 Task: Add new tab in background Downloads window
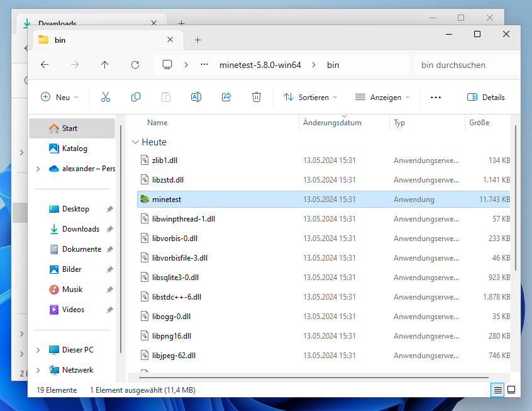point(182,23)
